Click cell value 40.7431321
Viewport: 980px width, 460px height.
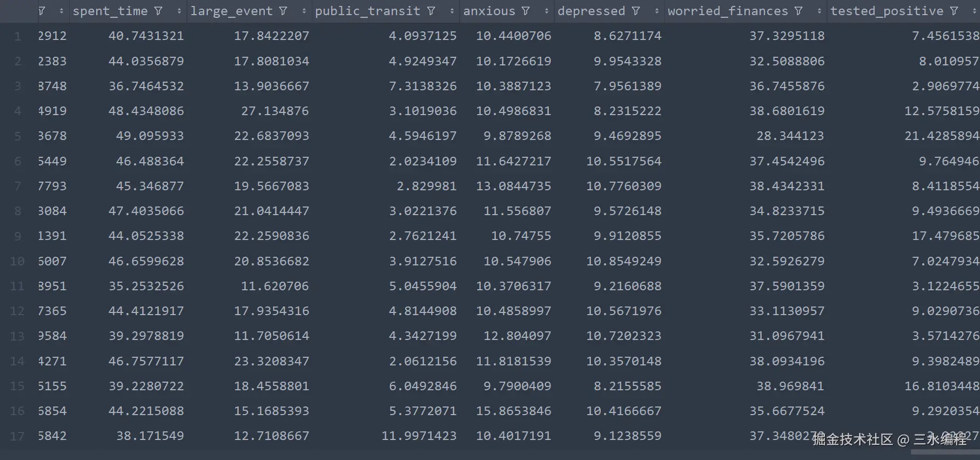click(x=146, y=36)
